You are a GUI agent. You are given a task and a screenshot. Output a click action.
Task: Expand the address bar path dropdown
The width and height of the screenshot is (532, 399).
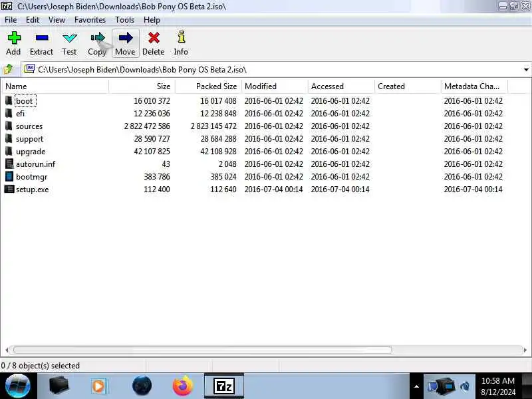pyautogui.click(x=526, y=70)
